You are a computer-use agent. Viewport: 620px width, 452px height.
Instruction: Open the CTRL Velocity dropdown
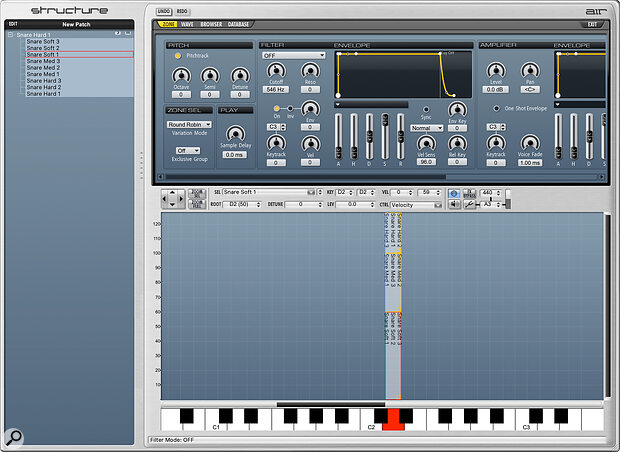(417, 204)
